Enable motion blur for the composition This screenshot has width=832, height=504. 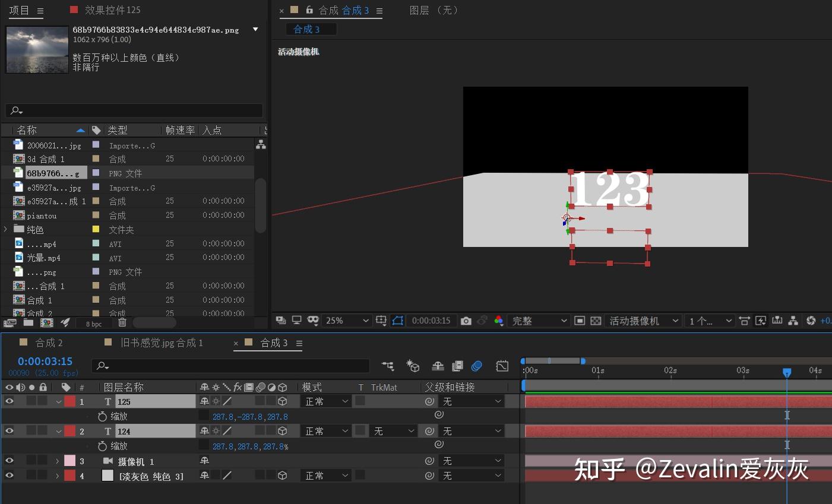(x=477, y=366)
